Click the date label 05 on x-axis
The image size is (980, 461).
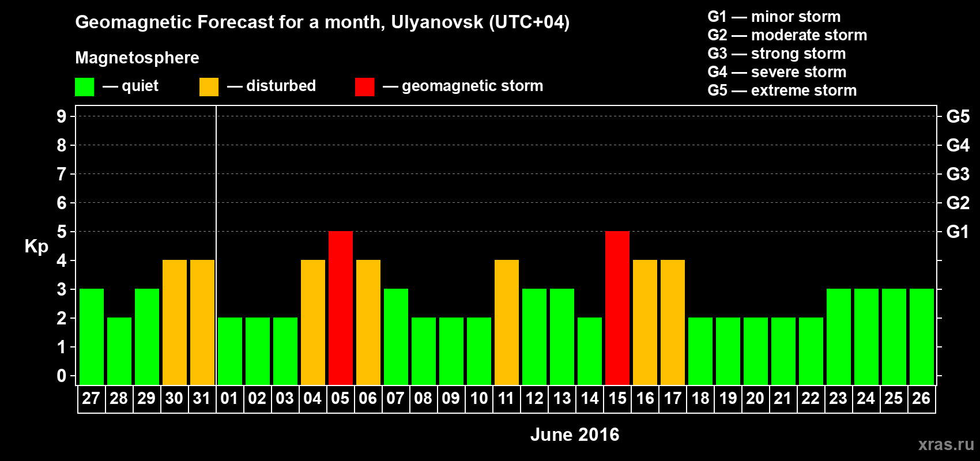pyautogui.click(x=340, y=399)
